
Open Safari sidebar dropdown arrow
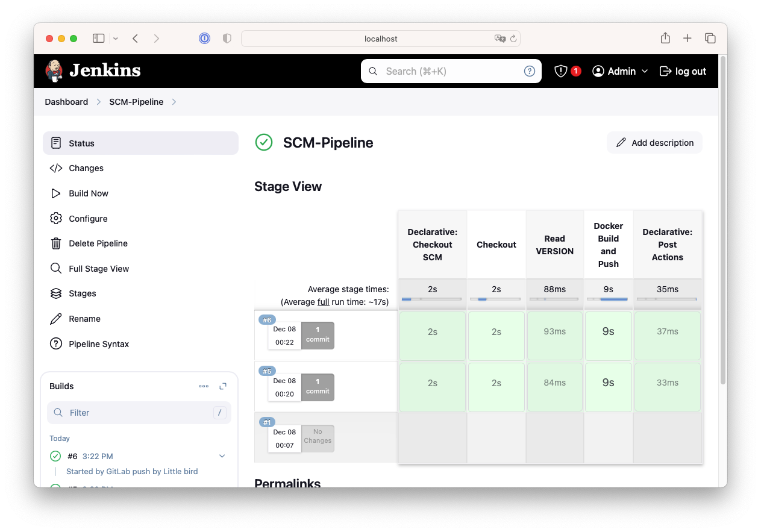(116, 39)
